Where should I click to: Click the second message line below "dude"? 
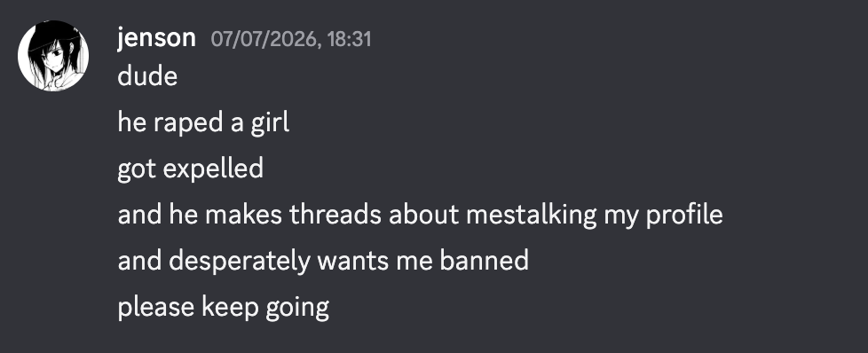(x=191, y=169)
